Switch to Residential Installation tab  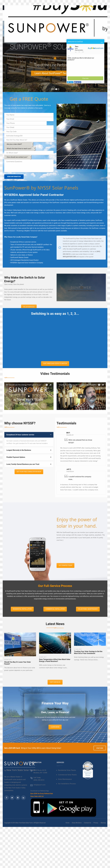point(22,609)
